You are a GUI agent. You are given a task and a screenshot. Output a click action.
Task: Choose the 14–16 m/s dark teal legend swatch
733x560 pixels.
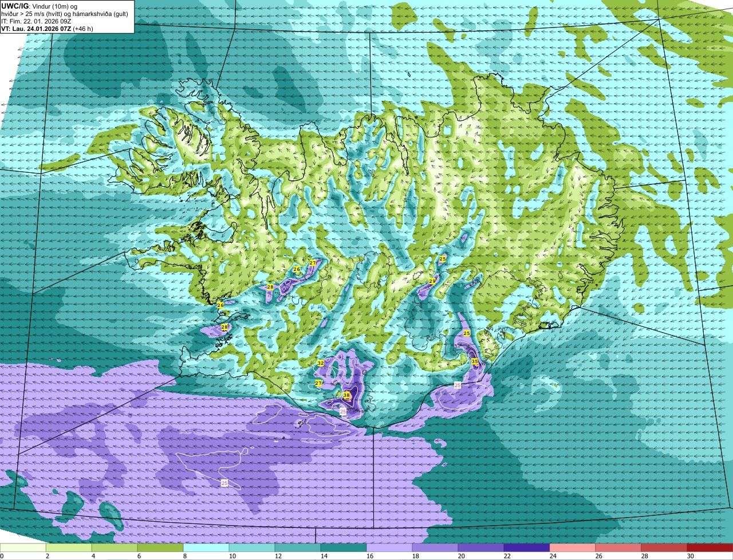point(344,548)
